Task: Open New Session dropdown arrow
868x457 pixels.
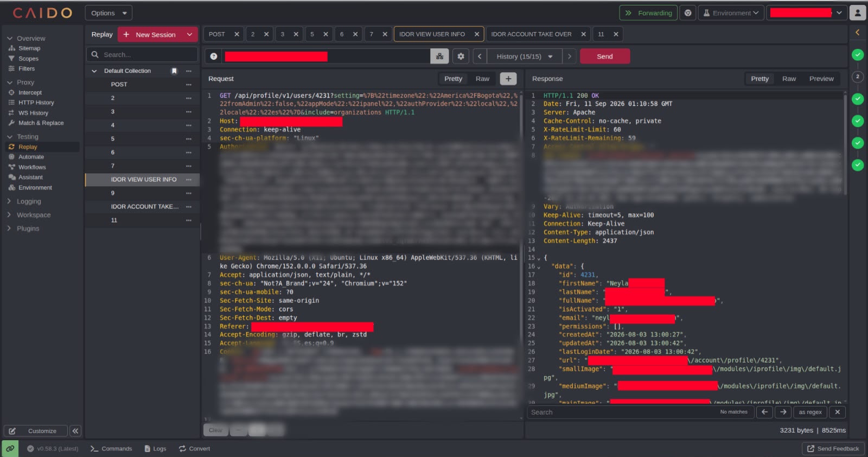Action: pyautogui.click(x=189, y=35)
